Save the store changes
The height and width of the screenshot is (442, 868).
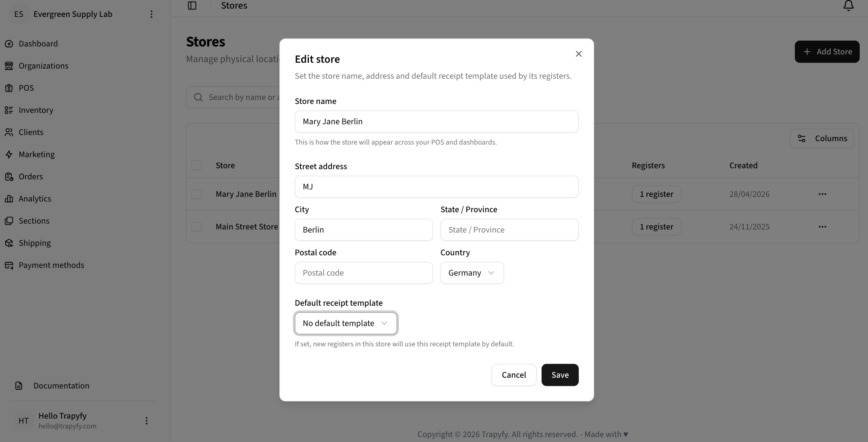pos(560,375)
